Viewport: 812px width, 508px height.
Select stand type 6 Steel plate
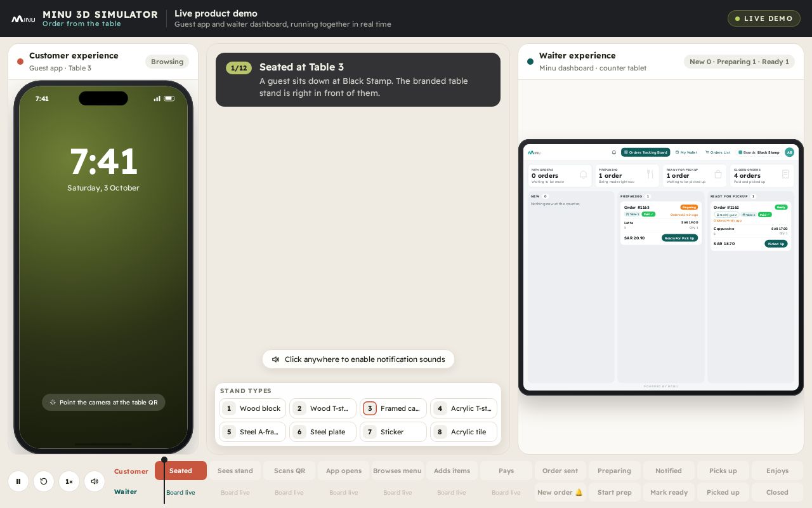[323, 432]
